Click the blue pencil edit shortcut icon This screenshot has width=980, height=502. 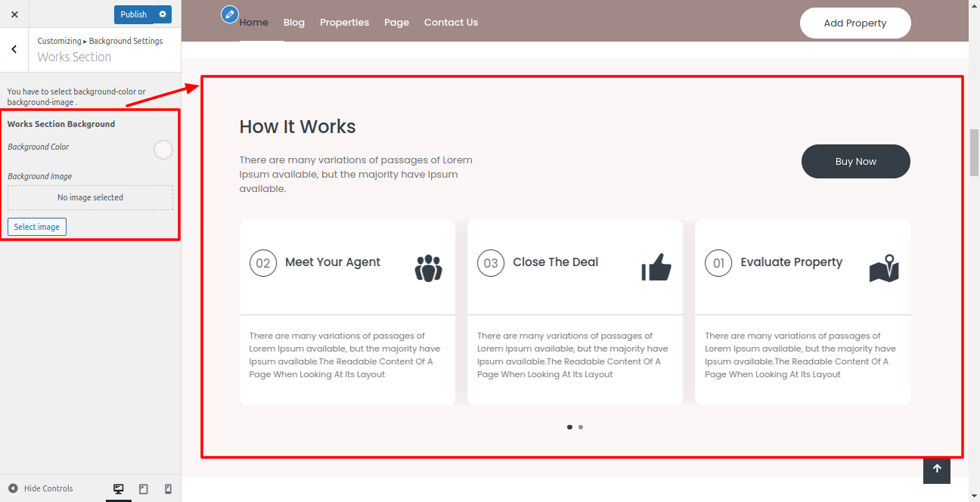[230, 14]
